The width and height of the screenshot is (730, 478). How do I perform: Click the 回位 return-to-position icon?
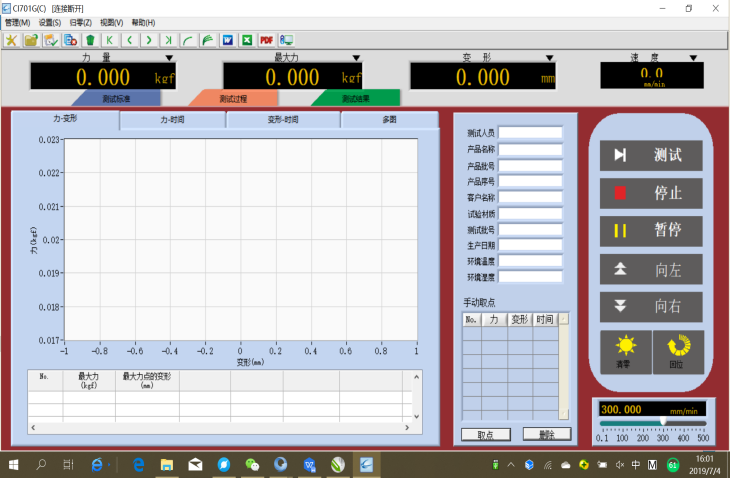679,350
